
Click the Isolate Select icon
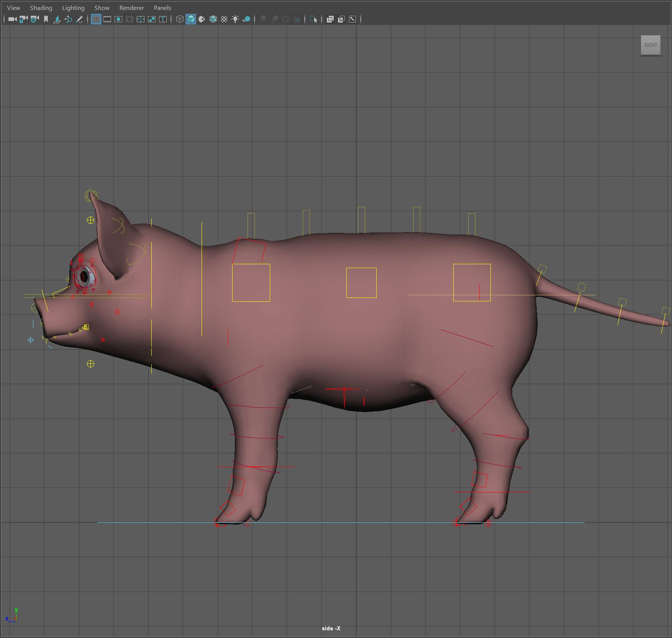pyautogui.click(x=313, y=19)
